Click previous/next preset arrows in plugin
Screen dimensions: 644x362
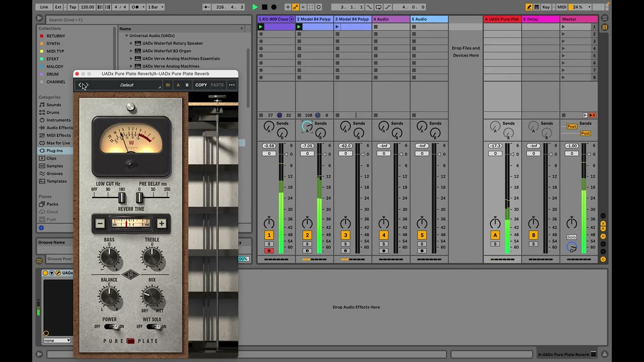tap(84, 85)
